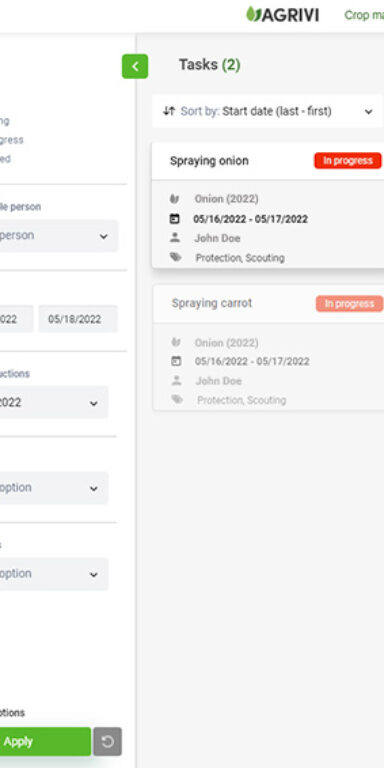Click tag icon in Spraying onion card
This screenshot has width=384, height=768.
pos(175,257)
